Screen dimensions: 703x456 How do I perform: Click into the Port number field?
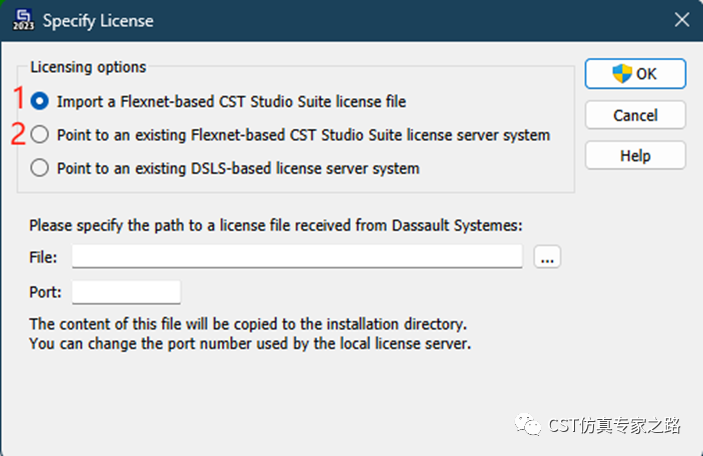pos(126,292)
